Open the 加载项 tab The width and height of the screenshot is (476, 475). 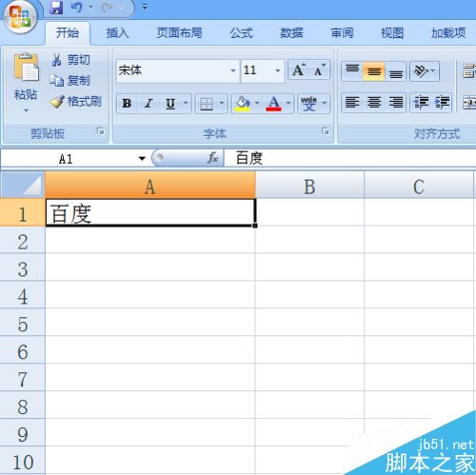[448, 32]
